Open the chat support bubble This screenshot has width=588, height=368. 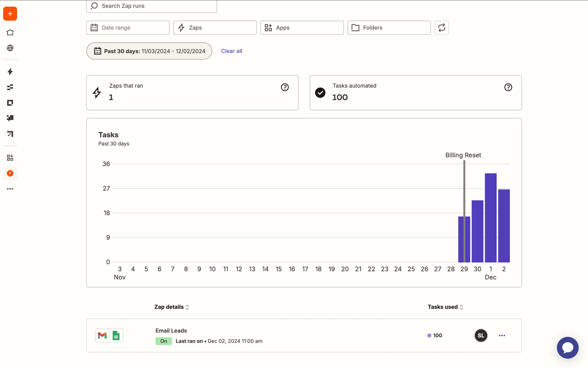[567, 347]
